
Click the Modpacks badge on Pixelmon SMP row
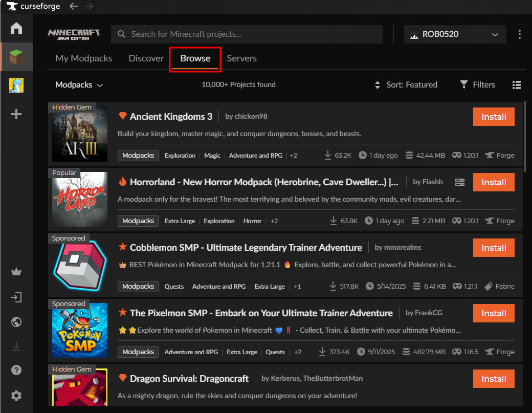click(x=138, y=352)
